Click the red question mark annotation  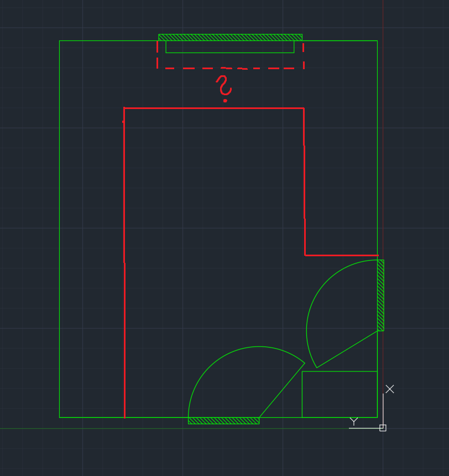tap(224, 88)
